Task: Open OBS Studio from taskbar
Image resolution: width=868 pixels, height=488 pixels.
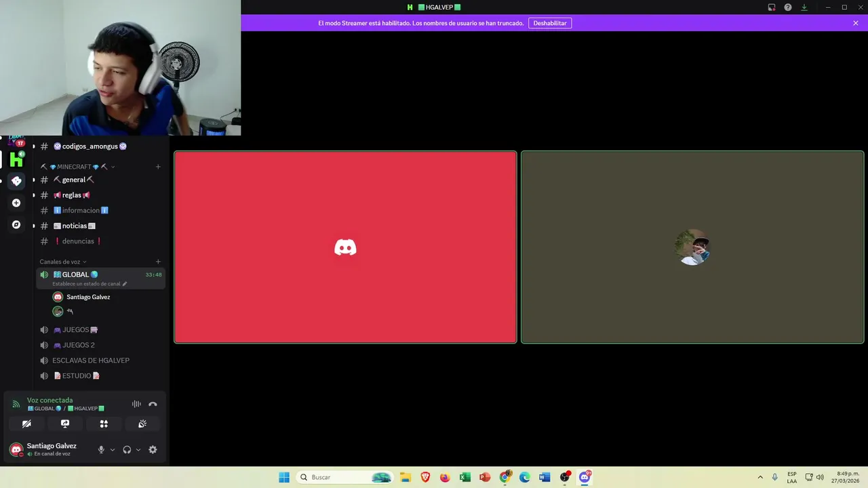Action: pyautogui.click(x=565, y=477)
